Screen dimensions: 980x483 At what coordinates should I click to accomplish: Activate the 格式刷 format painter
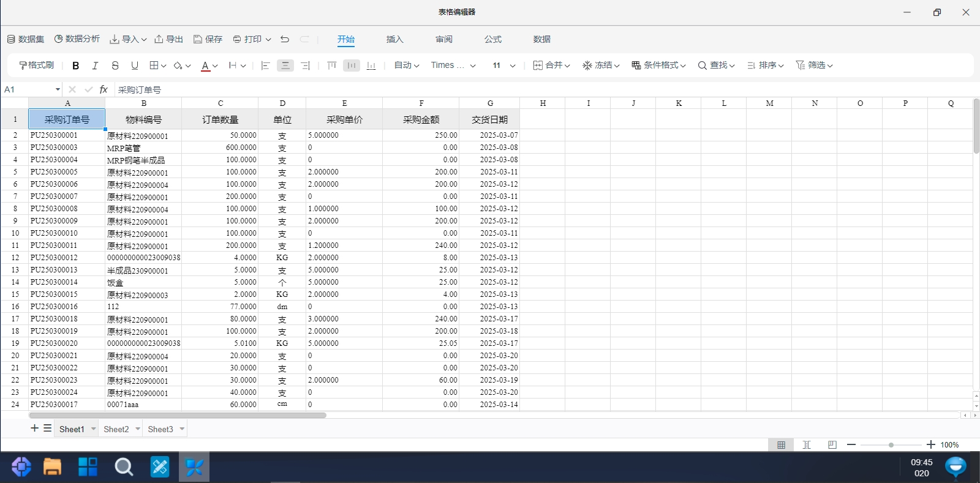point(36,66)
